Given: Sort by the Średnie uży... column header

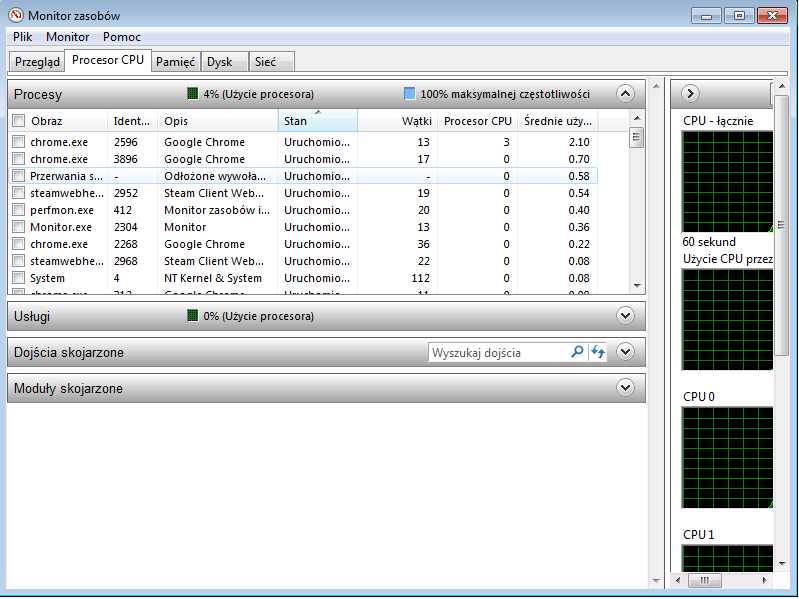Looking at the screenshot, I should tap(557, 121).
